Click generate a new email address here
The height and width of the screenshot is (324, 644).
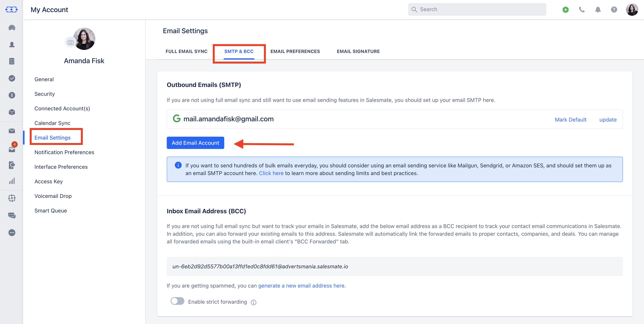(x=301, y=286)
